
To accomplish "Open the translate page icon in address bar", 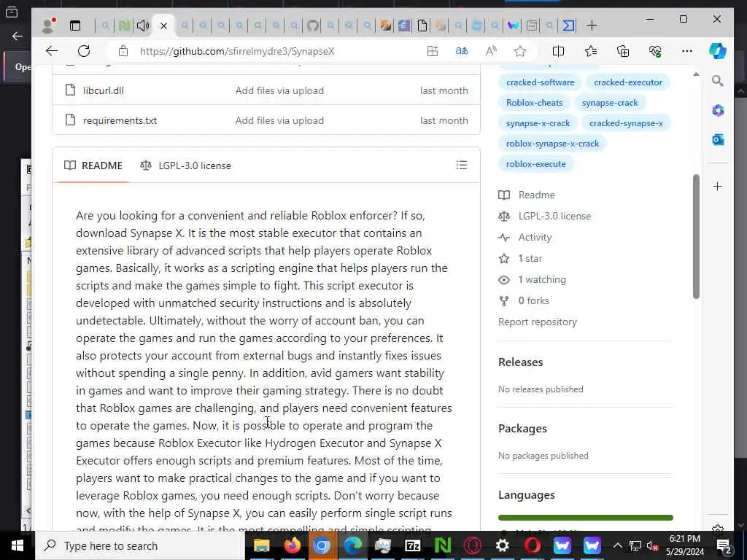I will (461, 51).
